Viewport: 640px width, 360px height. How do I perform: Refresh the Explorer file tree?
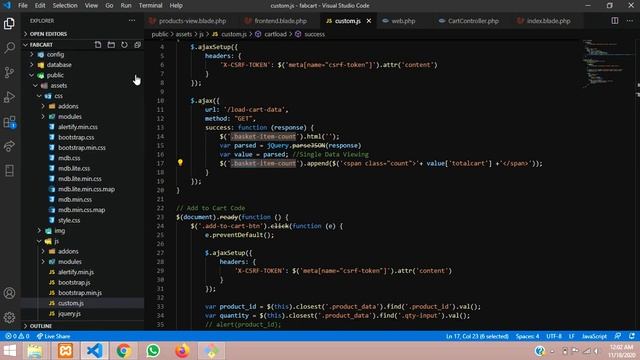(x=124, y=44)
